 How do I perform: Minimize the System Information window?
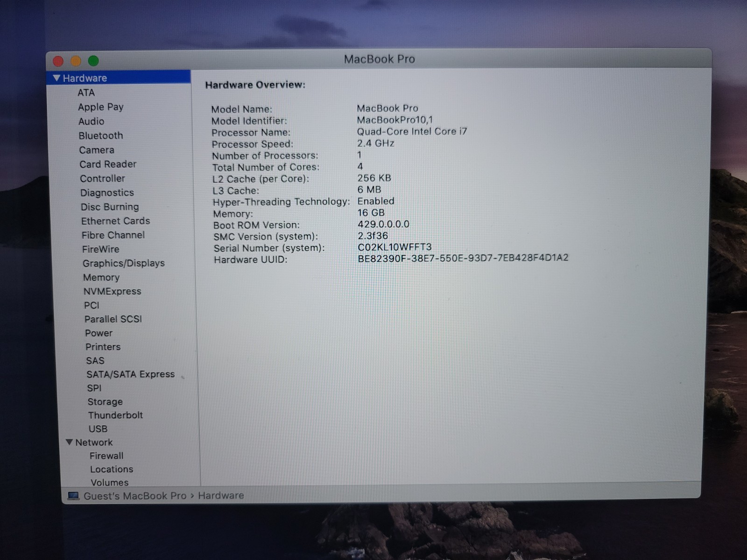pyautogui.click(x=76, y=61)
